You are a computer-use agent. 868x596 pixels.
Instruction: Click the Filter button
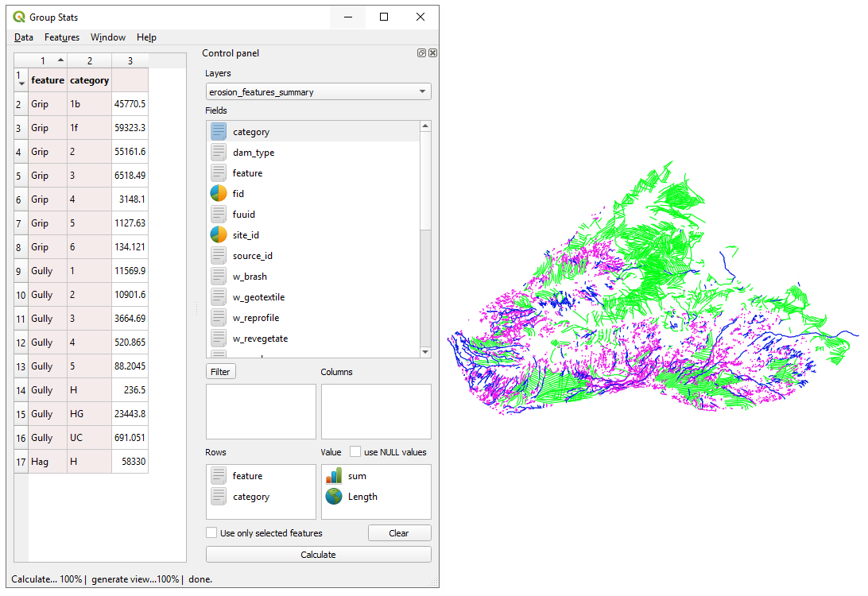(220, 372)
